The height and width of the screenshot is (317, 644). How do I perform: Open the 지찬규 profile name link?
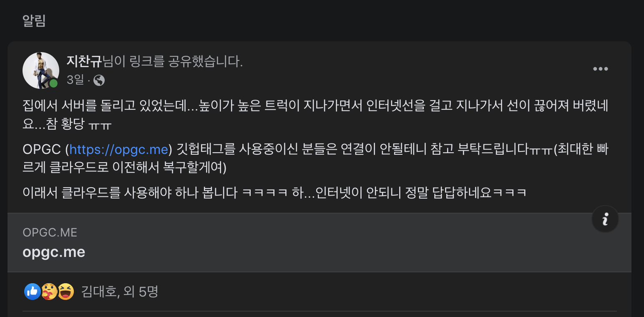pos(84,62)
